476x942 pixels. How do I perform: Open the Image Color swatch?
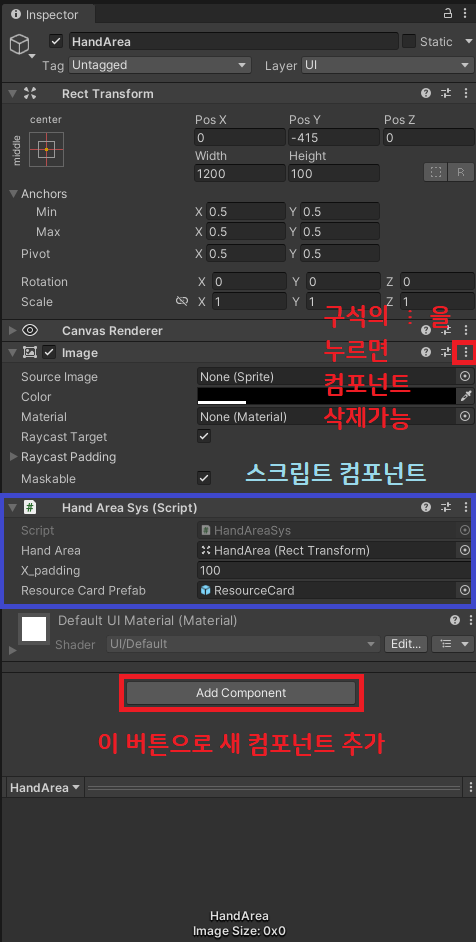click(x=326, y=396)
